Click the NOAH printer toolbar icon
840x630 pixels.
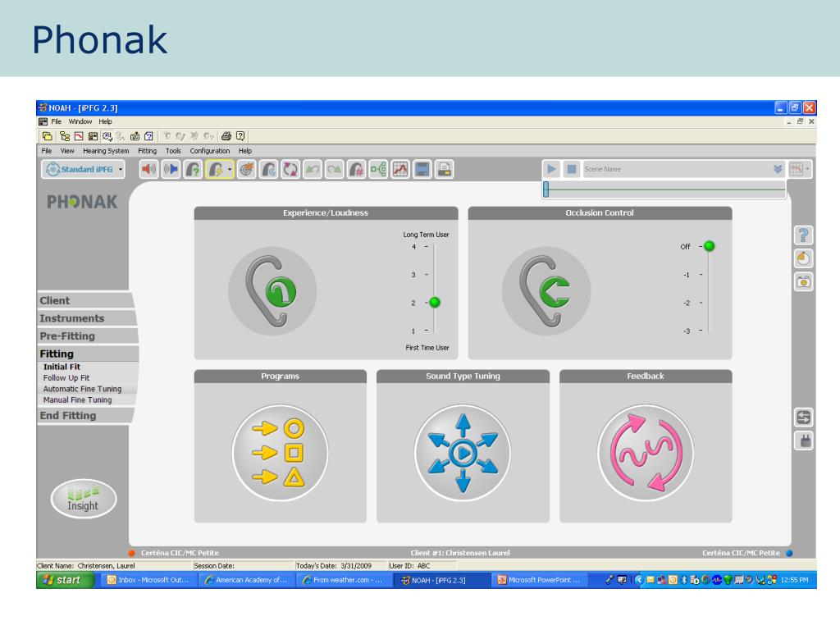click(226, 136)
